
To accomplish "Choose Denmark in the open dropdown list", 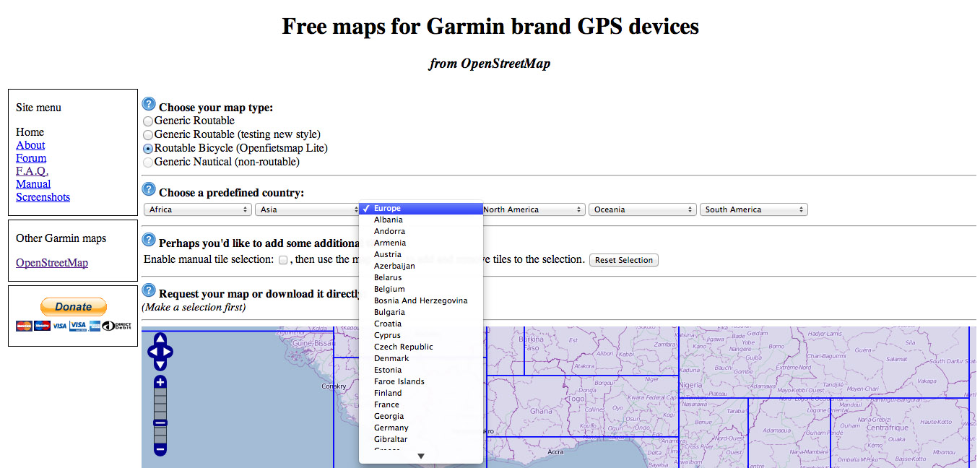I will point(391,358).
